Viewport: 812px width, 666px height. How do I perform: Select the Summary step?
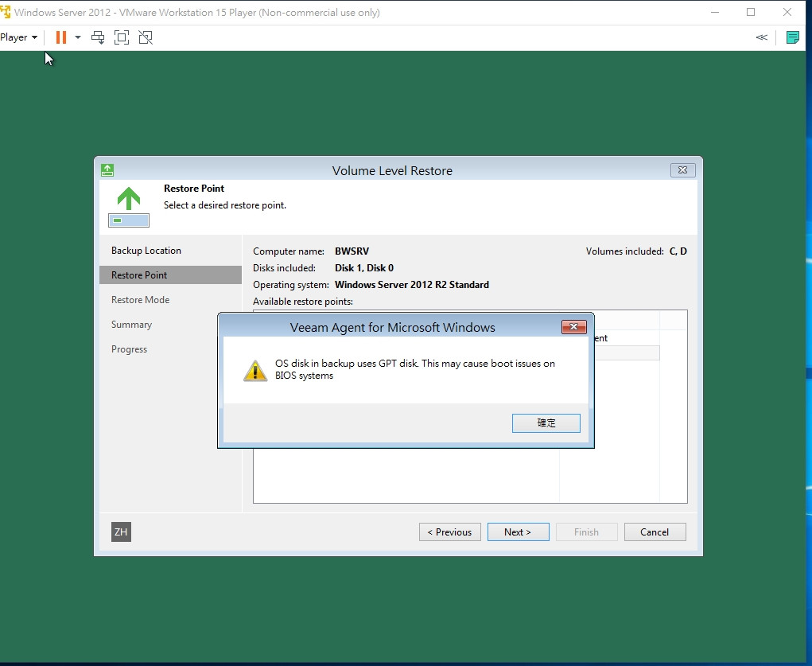(131, 325)
